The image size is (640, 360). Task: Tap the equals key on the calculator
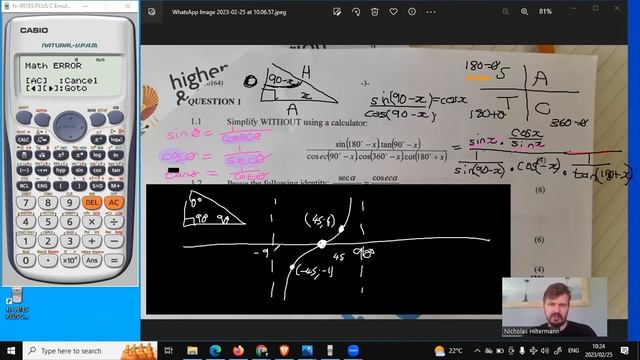tap(114, 260)
